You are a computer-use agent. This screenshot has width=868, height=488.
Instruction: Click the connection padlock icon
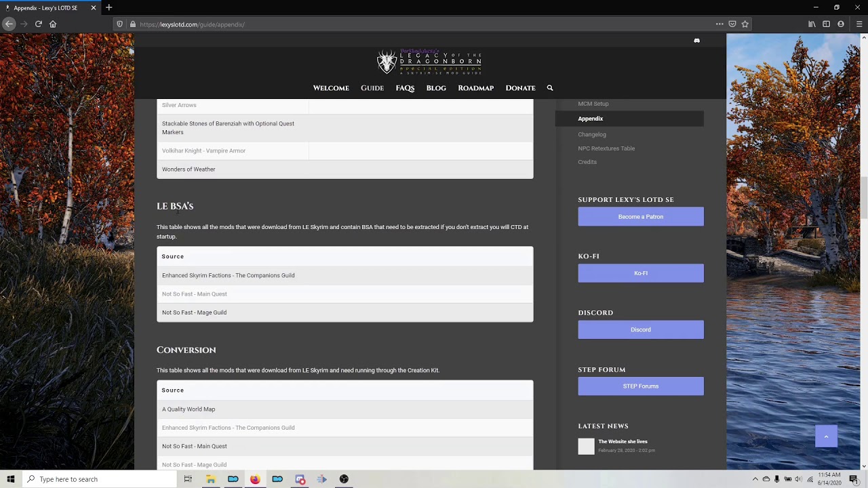[132, 24]
